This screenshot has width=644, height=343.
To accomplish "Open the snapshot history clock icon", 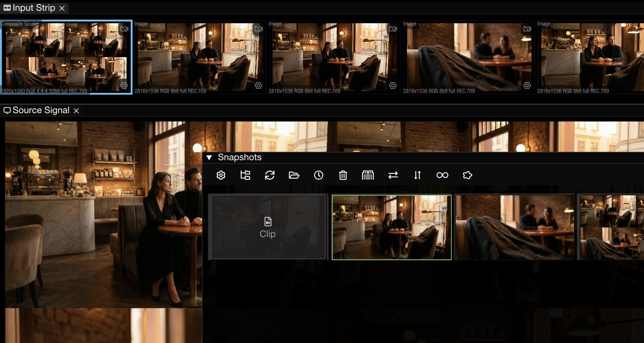I will (x=318, y=175).
